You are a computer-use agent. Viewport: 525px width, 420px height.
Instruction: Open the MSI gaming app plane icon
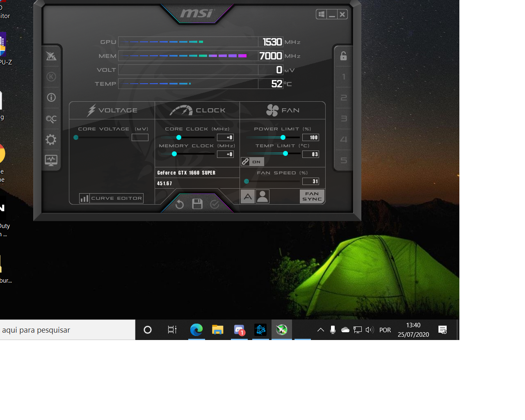(51, 56)
